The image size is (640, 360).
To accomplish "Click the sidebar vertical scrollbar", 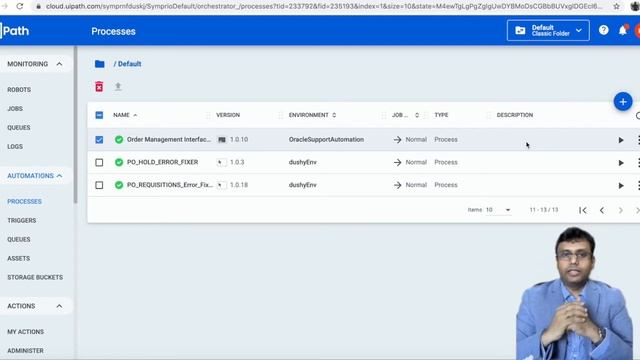I will pyautogui.click(x=76, y=124).
